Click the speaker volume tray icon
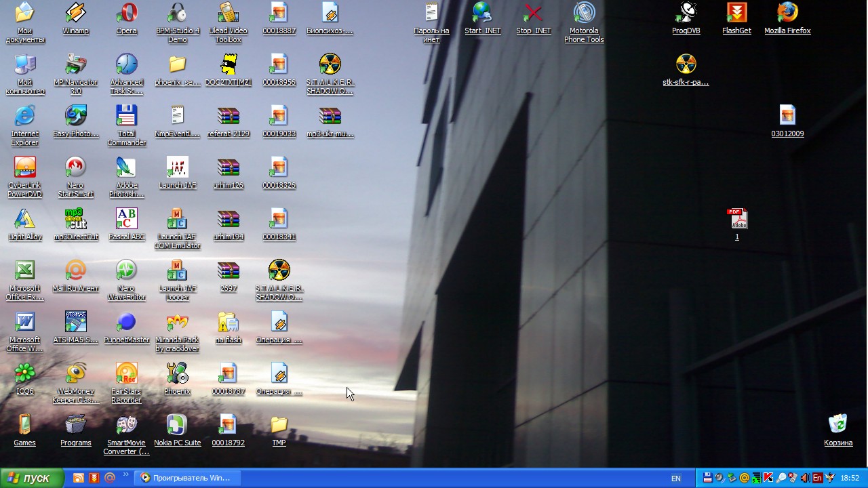Viewport: 868px width, 488px height. click(x=805, y=478)
